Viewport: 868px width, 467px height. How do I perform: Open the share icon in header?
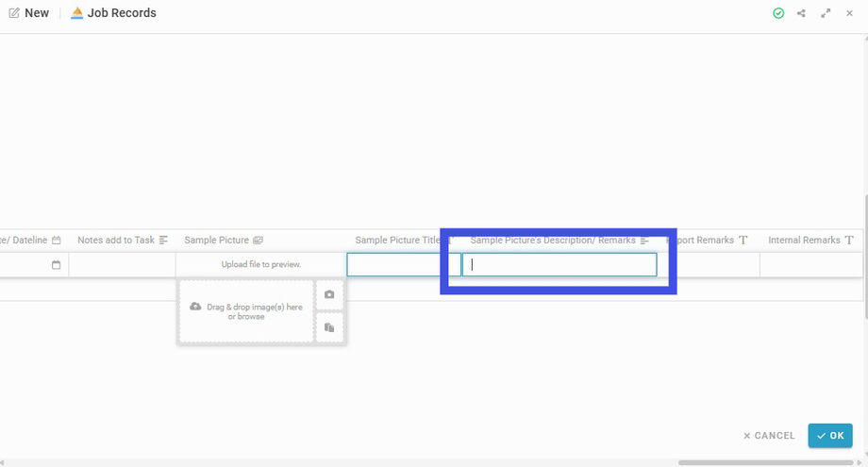point(801,13)
